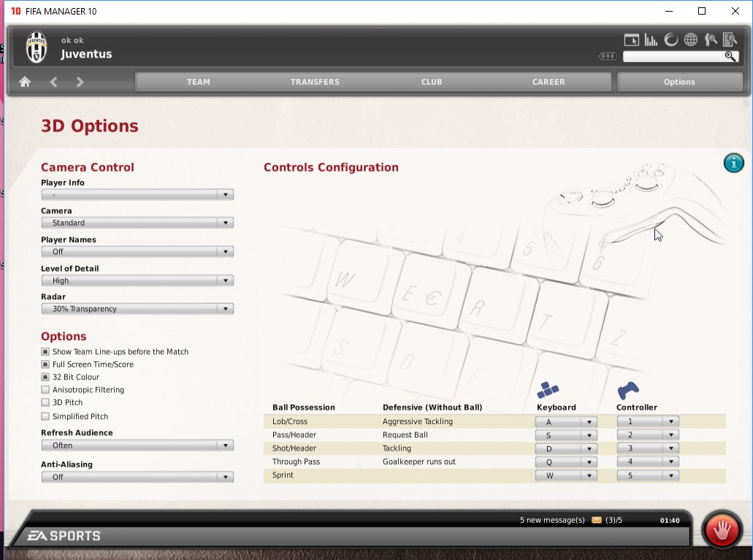Click the Aggressive Tackling label
Image resolution: width=753 pixels, height=560 pixels.
[x=418, y=421]
